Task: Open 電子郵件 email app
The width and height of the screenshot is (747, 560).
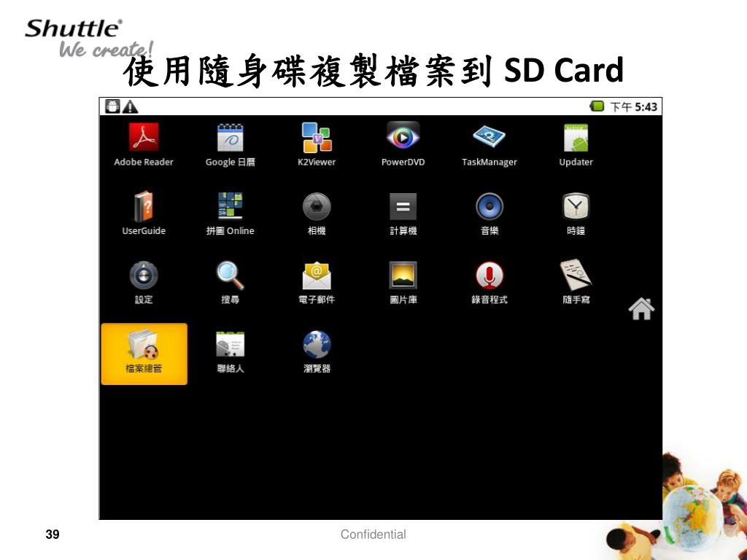Action: 317,282
